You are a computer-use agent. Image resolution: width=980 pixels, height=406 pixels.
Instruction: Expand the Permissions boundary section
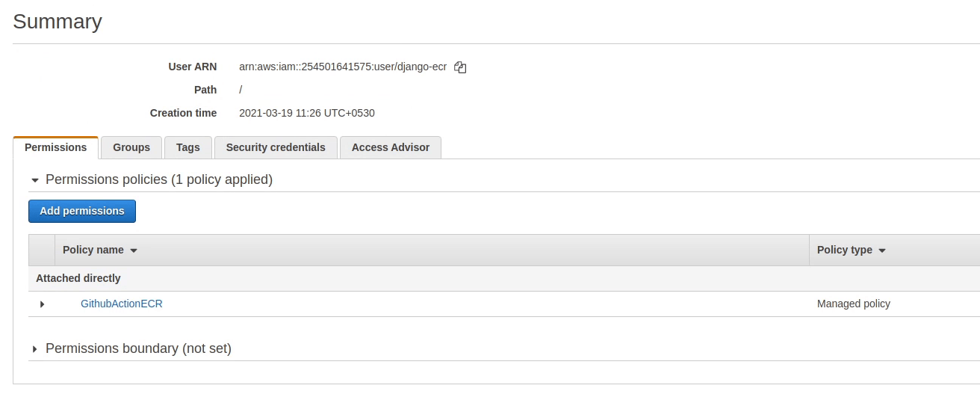[34, 349]
